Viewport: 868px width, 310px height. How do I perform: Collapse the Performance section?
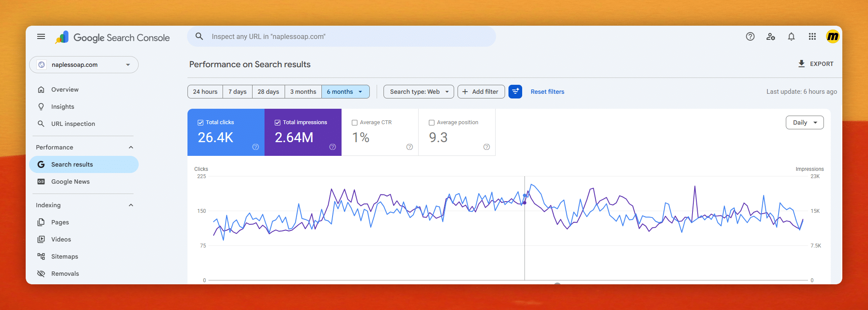click(x=131, y=147)
